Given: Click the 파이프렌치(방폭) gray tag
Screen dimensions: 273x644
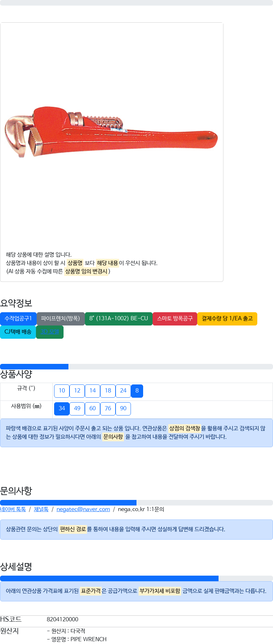Looking at the screenshot, I should (x=61, y=319).
